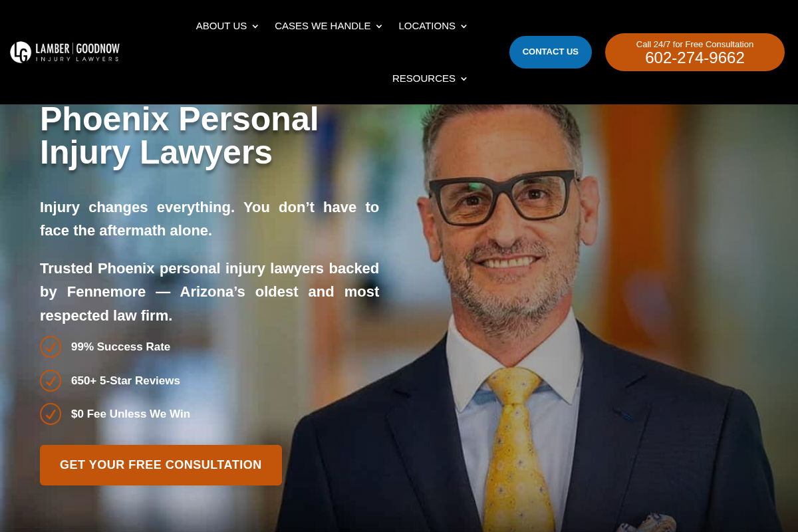Click checkmark icon beside 650+ 5-Star Reviews

pos(51,380)
